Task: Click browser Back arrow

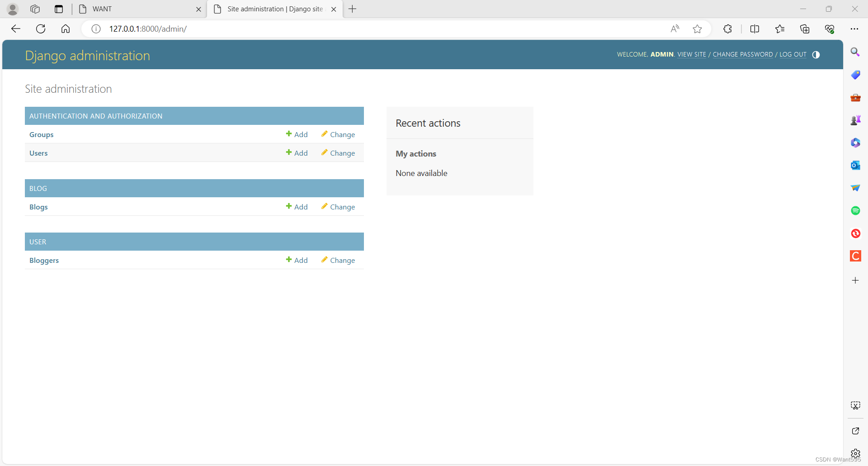Action: [x=16, y=29]
